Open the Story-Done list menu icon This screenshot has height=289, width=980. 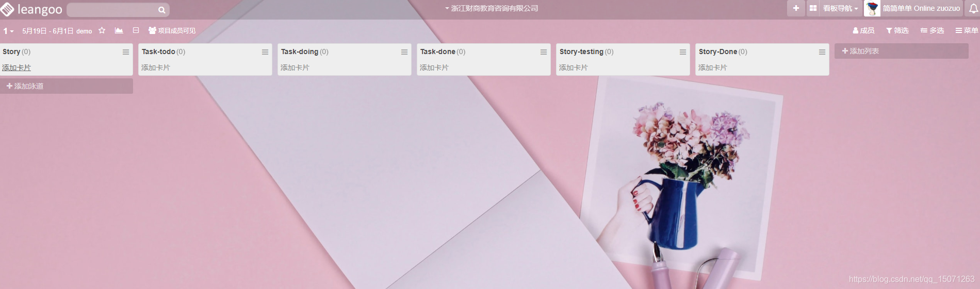(x=822, y=52)
